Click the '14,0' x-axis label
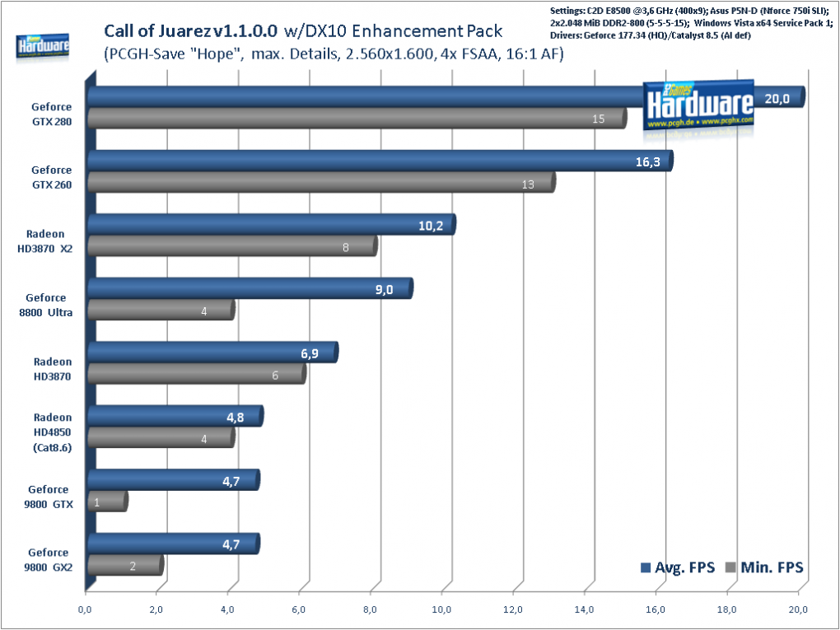 (584, 609)
